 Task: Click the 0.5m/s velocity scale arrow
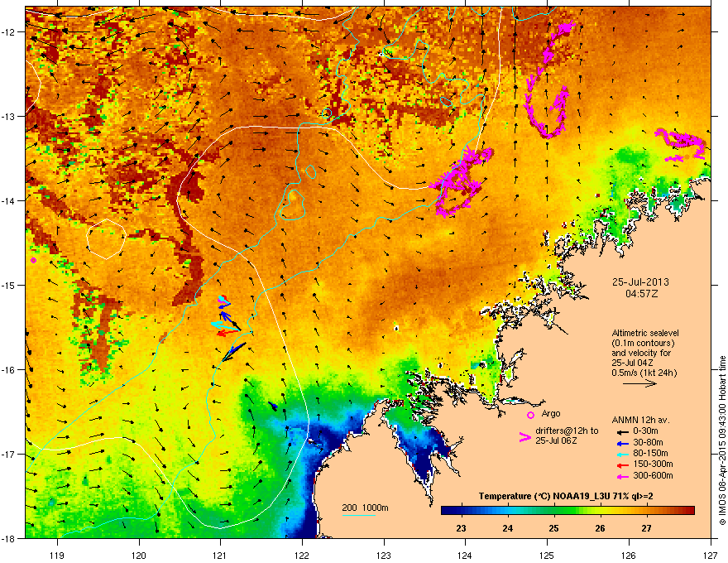(639, 383)
